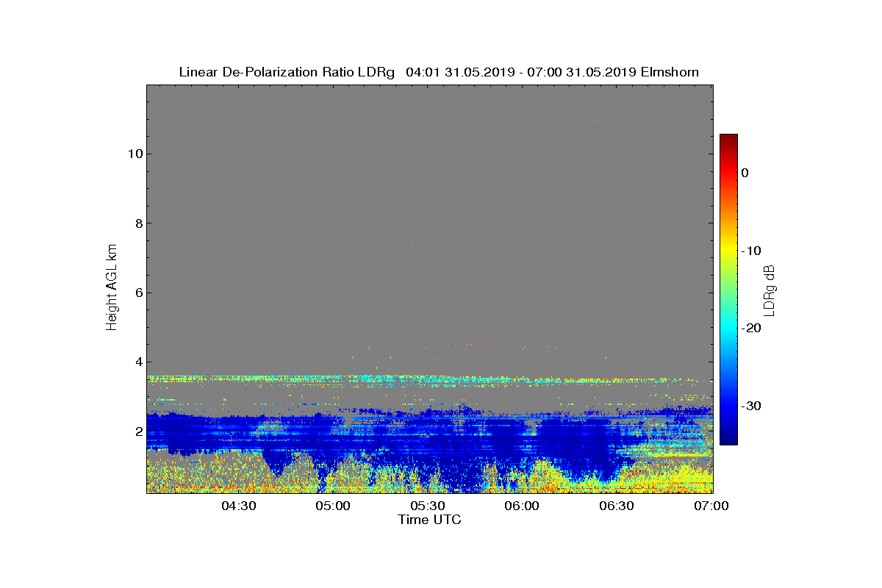The width and height of the screenshot is (882, 588).
Task: Click the colorbar tick label '-20'
Action: tap(750, 329)
